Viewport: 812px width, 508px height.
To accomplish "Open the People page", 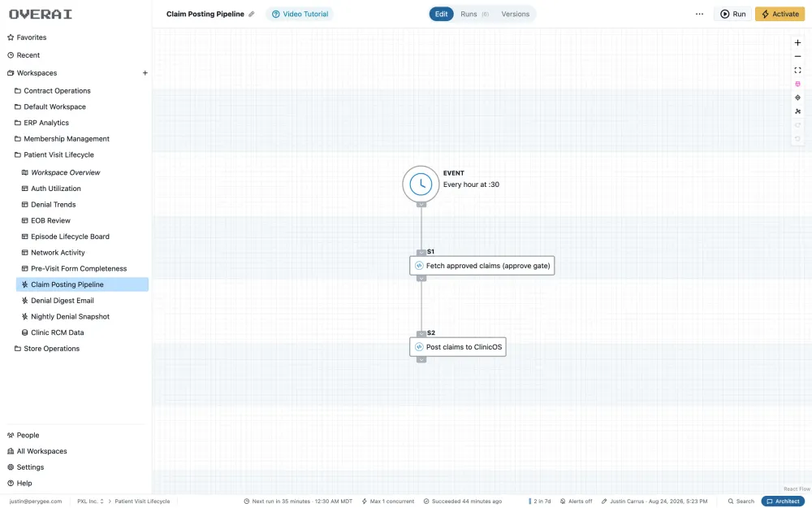I will tap(24, 436).
